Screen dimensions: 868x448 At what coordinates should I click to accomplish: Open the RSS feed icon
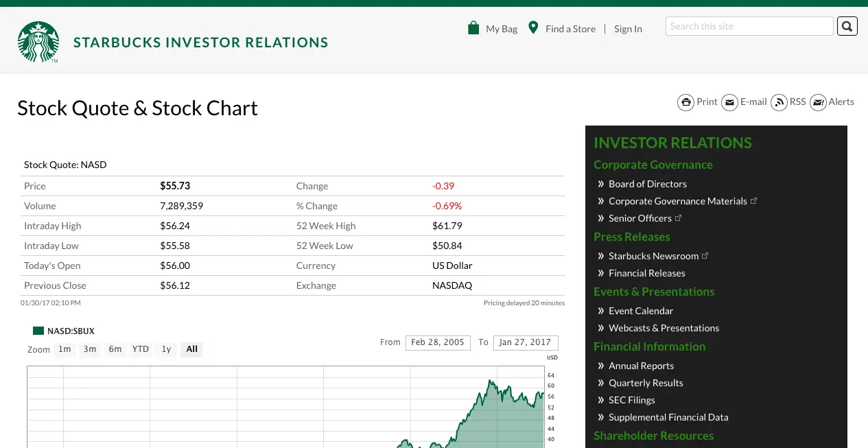(779, 102)
